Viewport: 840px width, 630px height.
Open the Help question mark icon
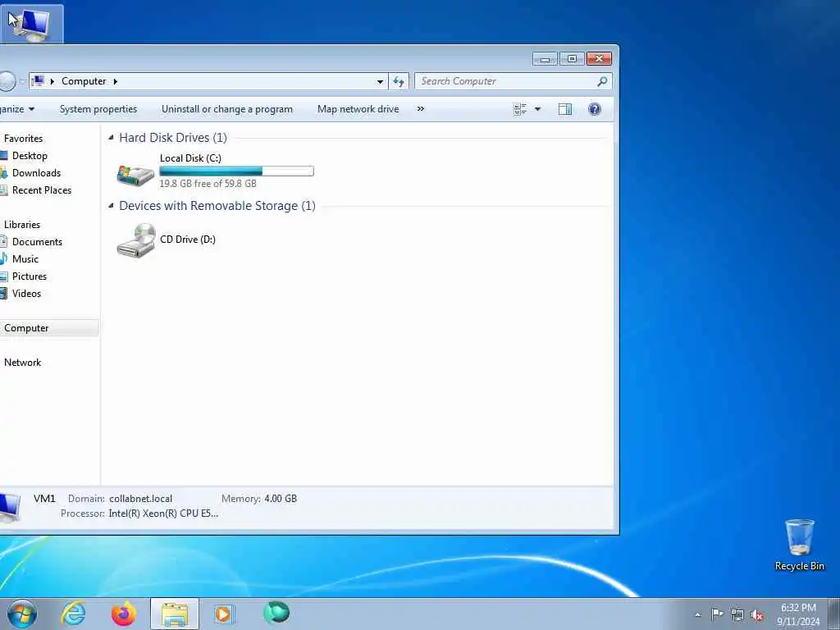(x=594, y=109)
